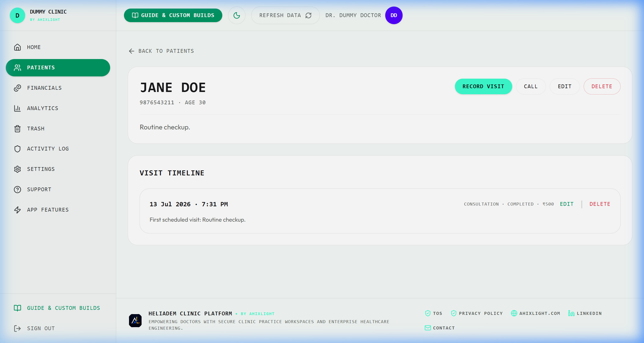Click the 'Routine checkup.' patient note
Screen dimensions: 644x343
point(165,127)
